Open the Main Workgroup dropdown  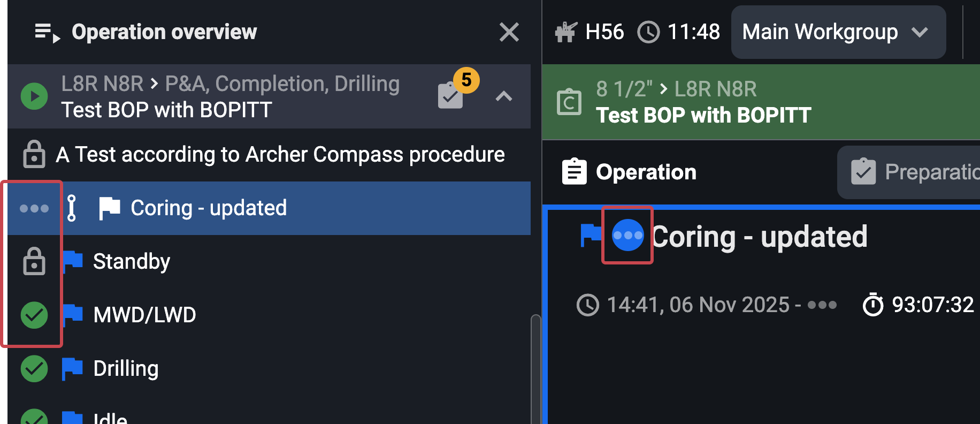click(x=838, y=32)
